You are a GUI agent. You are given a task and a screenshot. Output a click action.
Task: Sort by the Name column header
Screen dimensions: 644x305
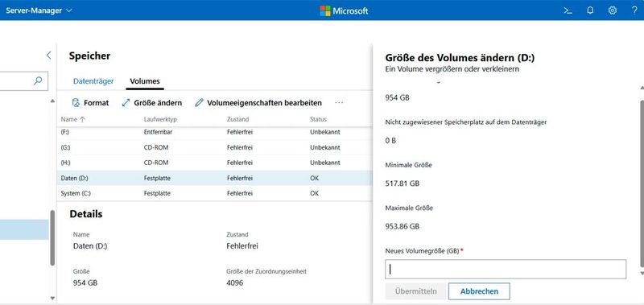click(73, 119)
